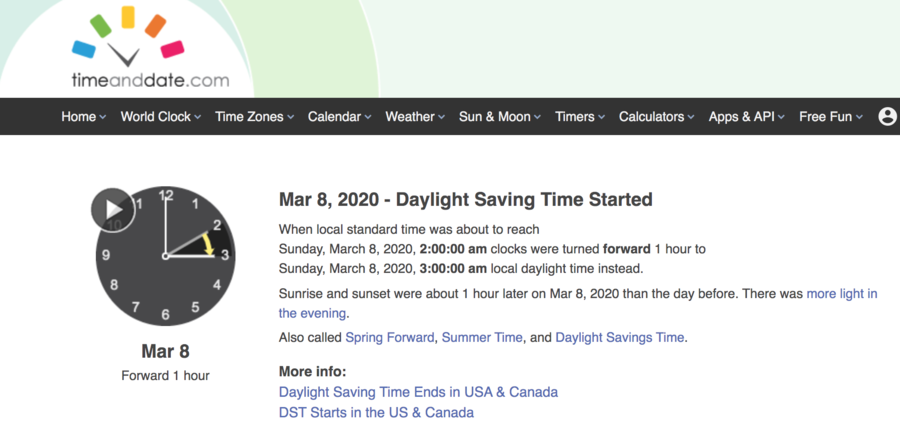
Task: Open the Spring Forward link
Action: (390, 337)
